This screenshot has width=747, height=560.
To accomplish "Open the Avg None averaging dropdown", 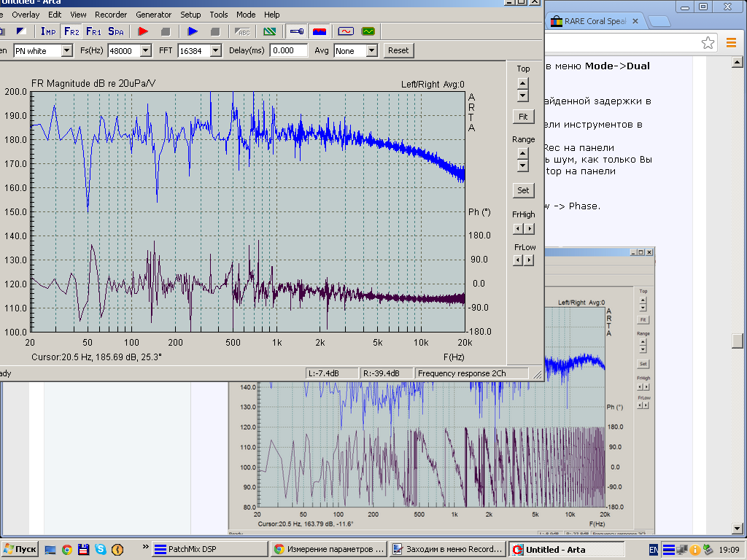I will point(371,51).
